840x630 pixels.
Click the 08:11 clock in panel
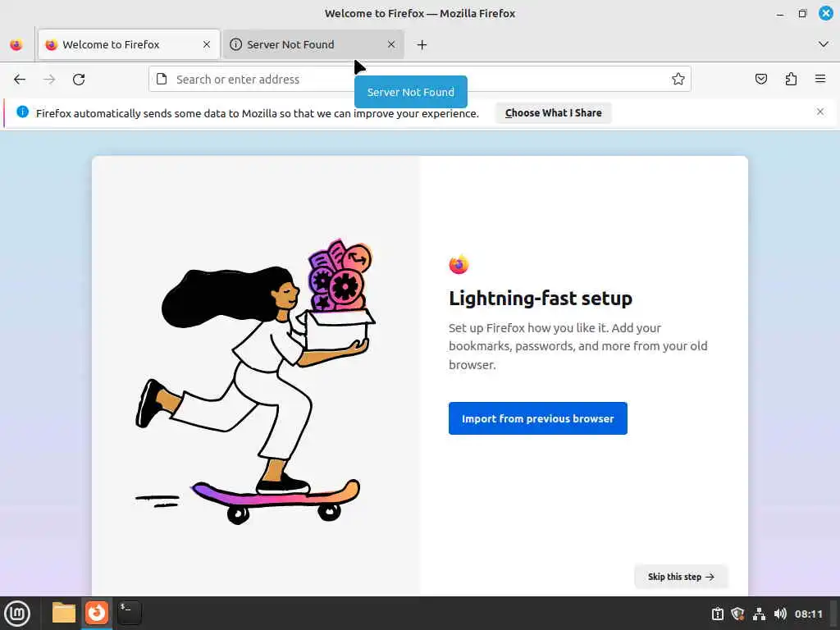coord(808,614)
